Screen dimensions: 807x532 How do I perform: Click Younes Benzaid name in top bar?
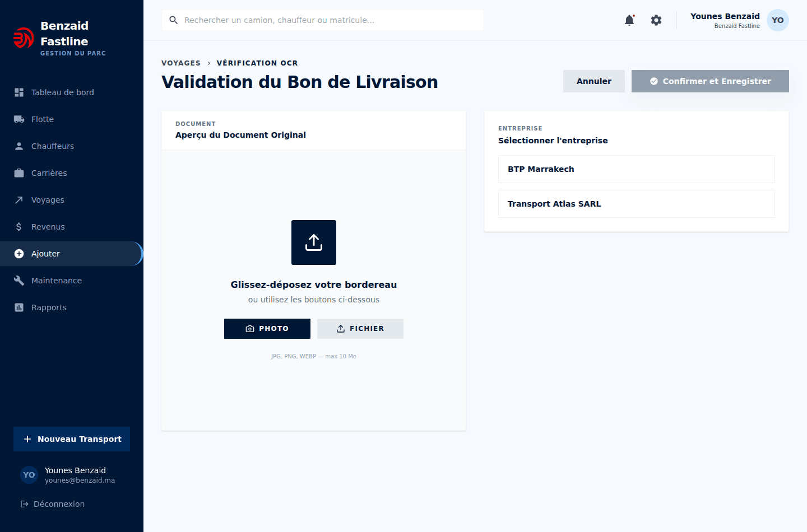click(x=725, y=16)
